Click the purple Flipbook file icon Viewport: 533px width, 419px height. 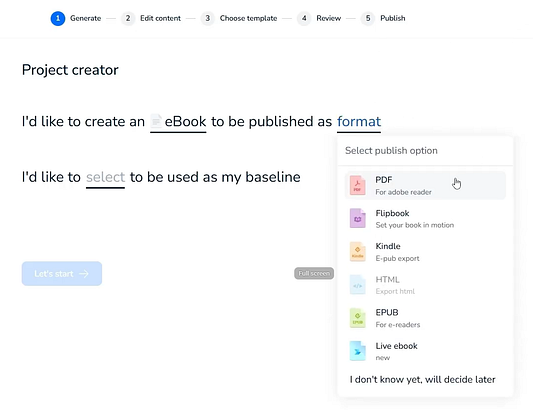coord(358,218)
